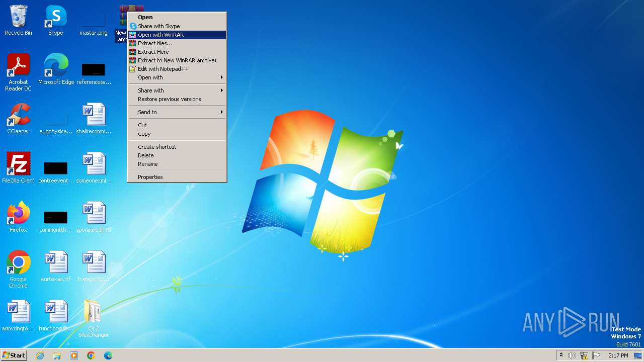
Task: Select the Google Chrome desktop shortcut
Action: [x=18, y=269]
